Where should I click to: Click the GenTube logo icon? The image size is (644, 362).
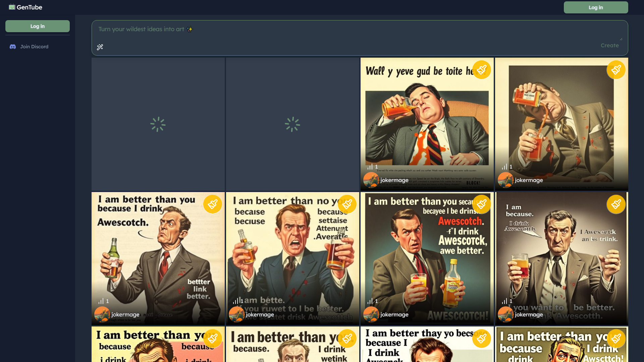(x=12, y=7)
